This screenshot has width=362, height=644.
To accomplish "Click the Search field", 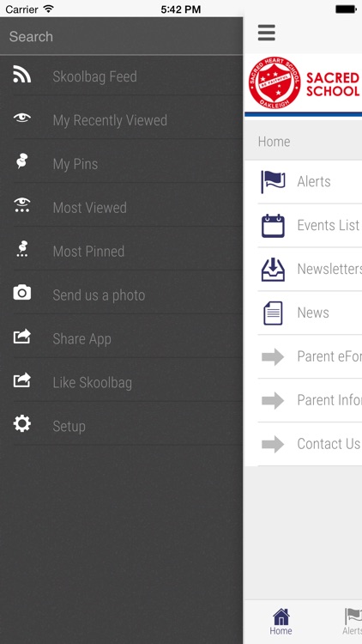I will (122, 36).
